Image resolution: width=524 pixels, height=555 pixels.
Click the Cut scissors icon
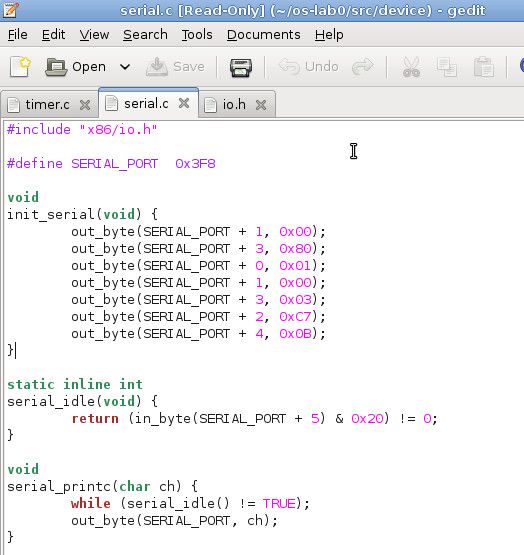pos(411,67)
